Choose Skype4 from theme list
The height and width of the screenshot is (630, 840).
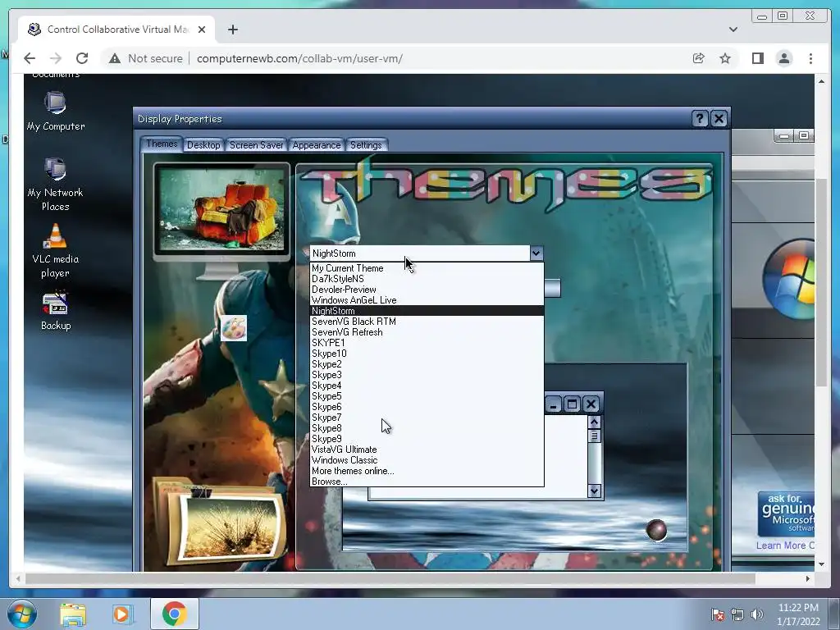(427, 386)
